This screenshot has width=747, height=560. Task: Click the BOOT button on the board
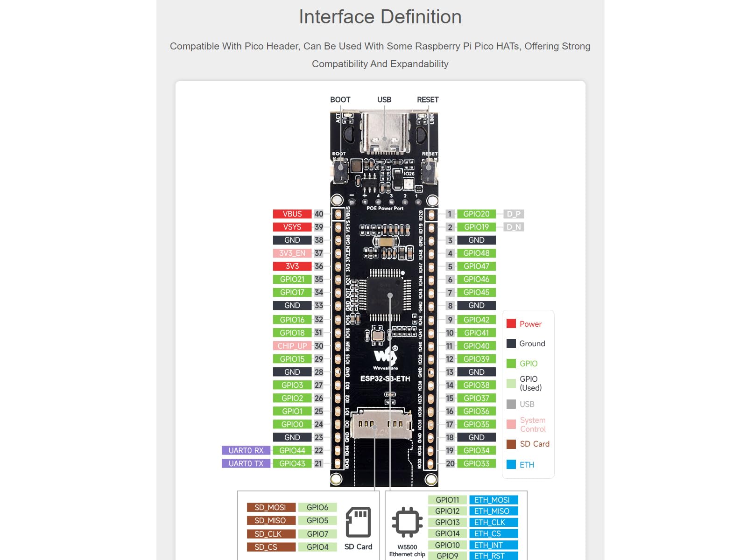(x=340, y=169)
